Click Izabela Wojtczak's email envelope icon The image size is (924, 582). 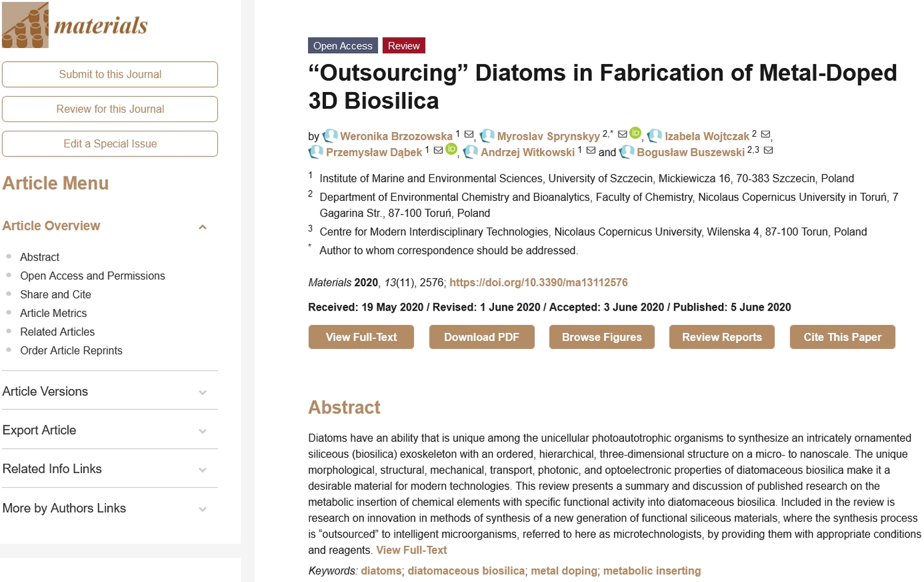pyautogui.click(x=766, y=134)
